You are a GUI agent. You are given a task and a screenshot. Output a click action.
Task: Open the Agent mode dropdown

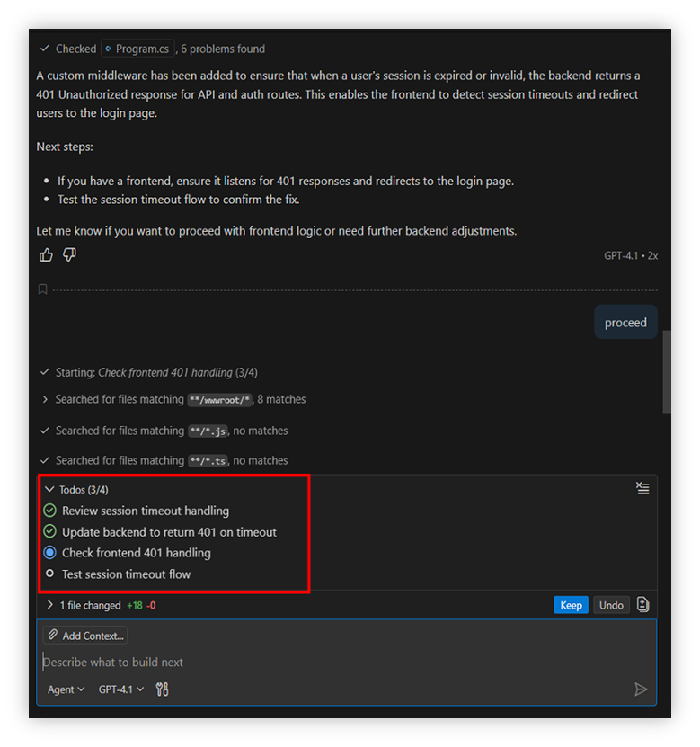66,689
